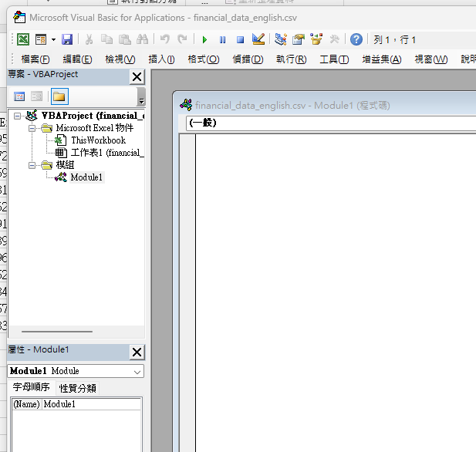The width and height of the screenshot is (476, 452).
Task: Click the Redo arrow icon
Action: (x=182, y=39)
